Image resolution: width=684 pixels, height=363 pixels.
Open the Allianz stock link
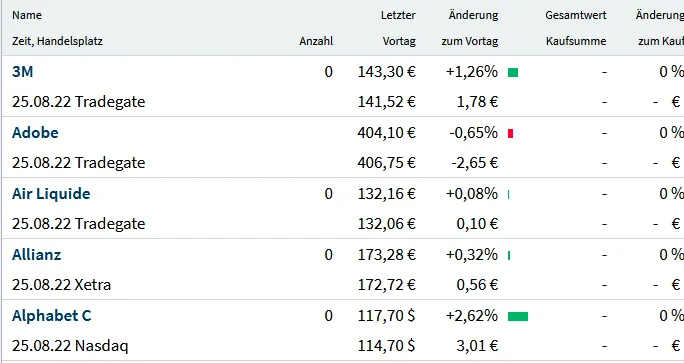pyautogui.click(x=36, y=255)
